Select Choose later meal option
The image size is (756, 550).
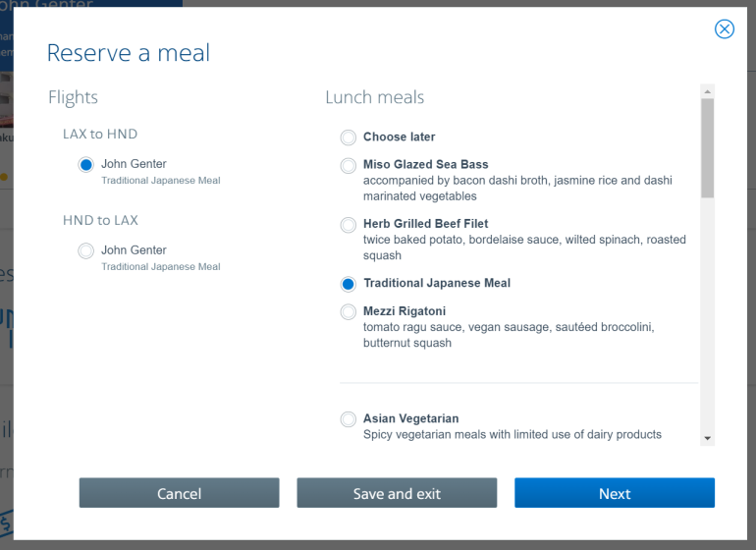click(349, 137)
